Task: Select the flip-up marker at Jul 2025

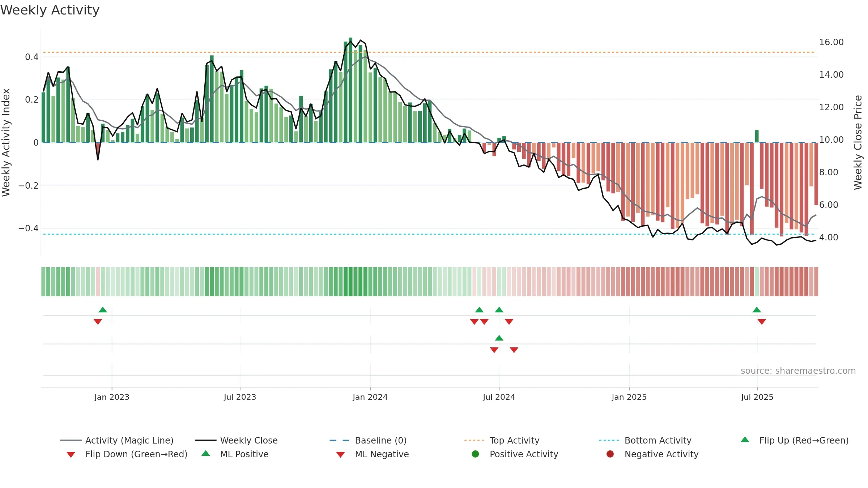Action: 757,310
